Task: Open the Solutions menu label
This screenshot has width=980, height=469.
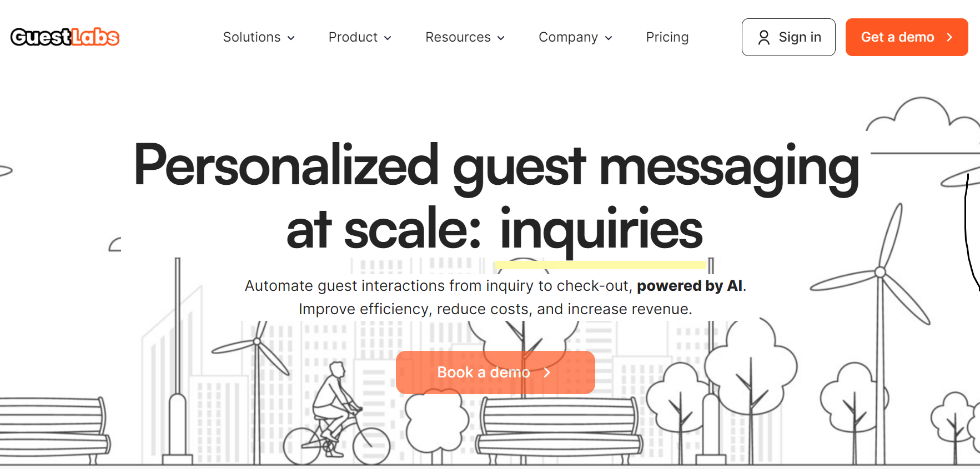Action: click(x=252, y=37)
